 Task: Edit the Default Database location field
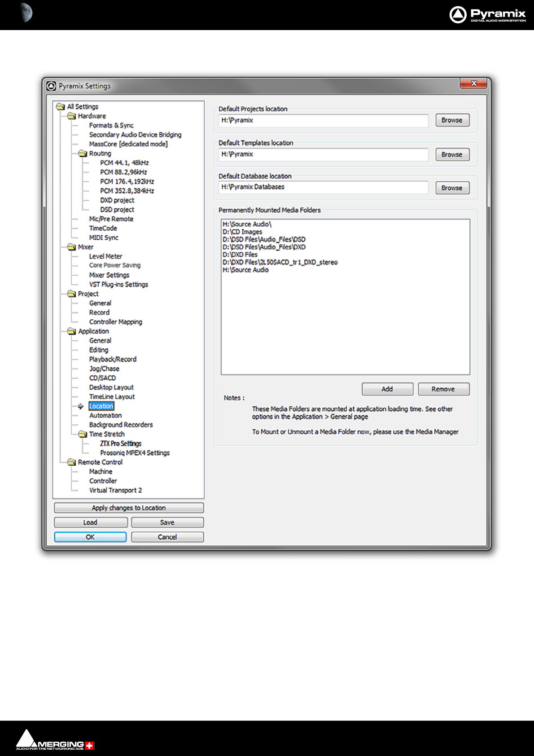click(323, 187)
